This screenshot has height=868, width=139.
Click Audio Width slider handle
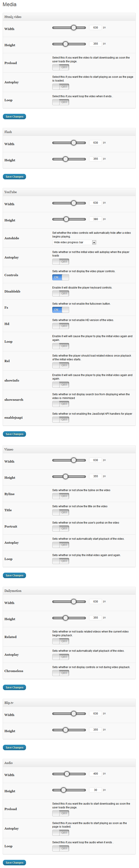(67, 774)
